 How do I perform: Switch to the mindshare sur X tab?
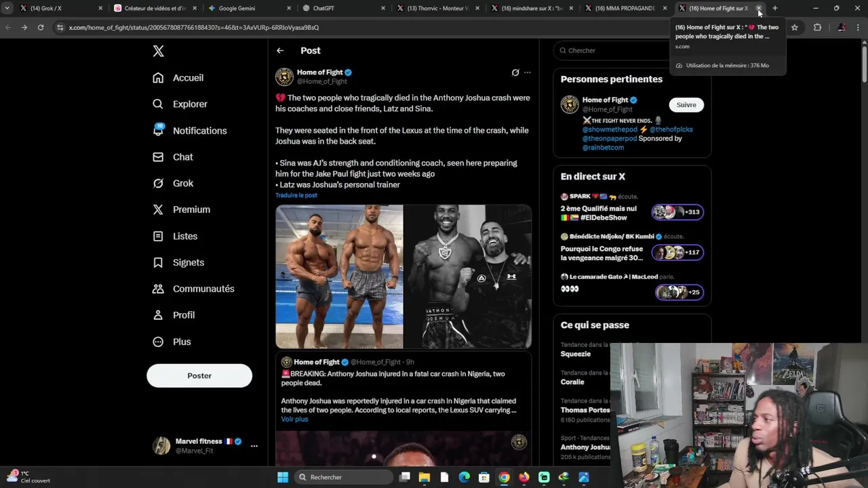(x=532, y=8)
